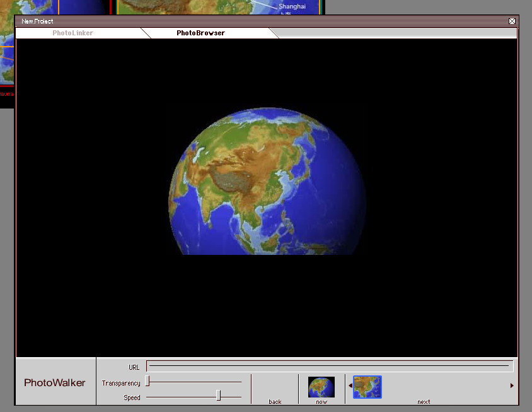This screenshot has width=532, height=412.
Task: Click into the URL input field
Action: (329, 366)
